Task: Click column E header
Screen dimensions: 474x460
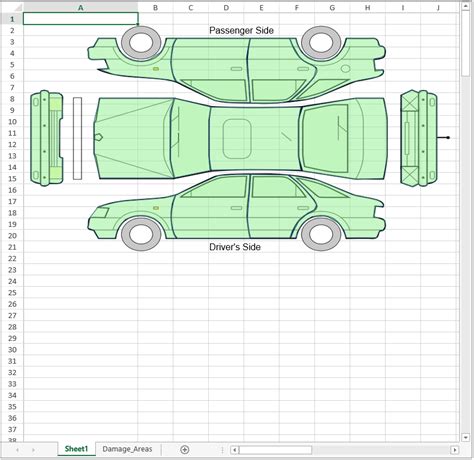Action: (x=261, y=7)
